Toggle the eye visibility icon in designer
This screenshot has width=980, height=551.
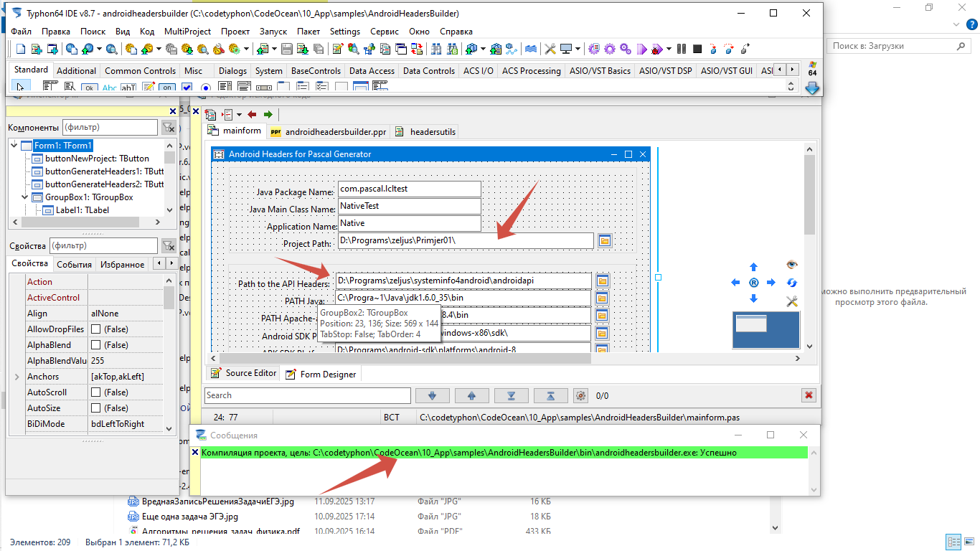click(792, 265)
